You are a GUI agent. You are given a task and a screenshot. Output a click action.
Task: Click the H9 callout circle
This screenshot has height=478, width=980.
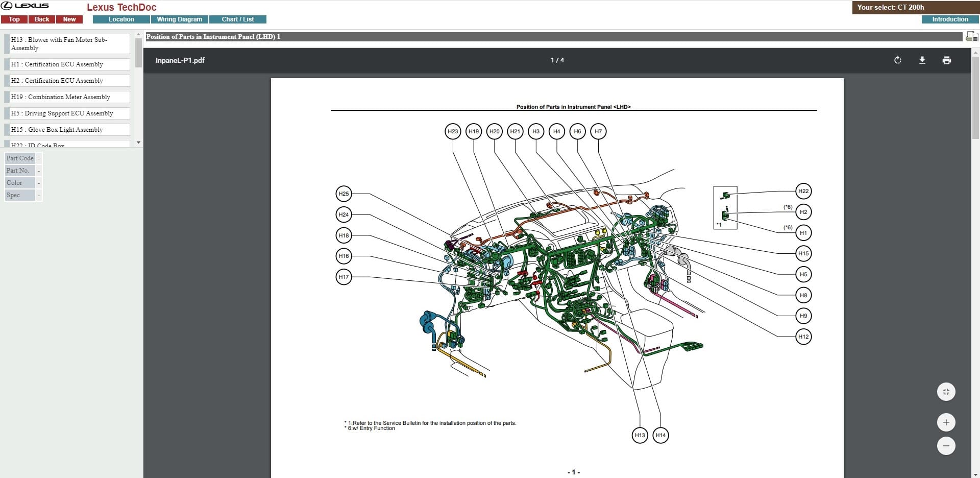click(x=803, y=316)
